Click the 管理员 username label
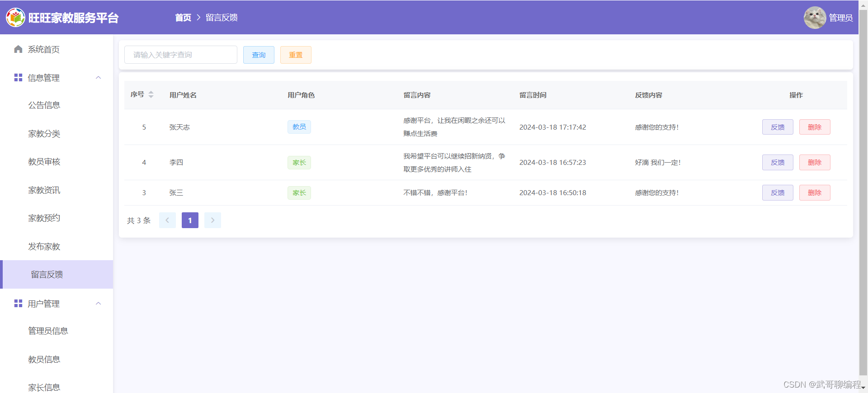The width and height of the screenshot is (868, 393). point(841,18)
